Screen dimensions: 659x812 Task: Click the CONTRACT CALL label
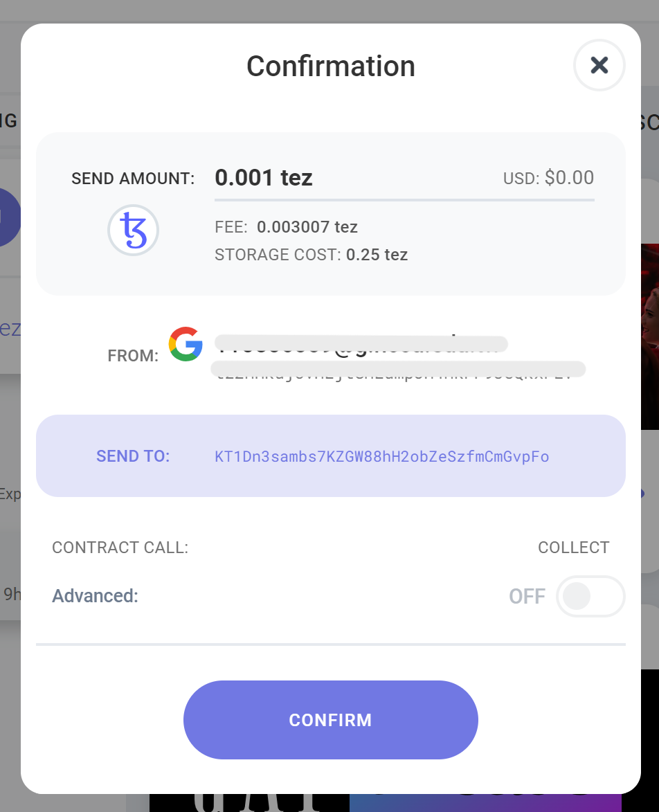(x=120, y=548)
